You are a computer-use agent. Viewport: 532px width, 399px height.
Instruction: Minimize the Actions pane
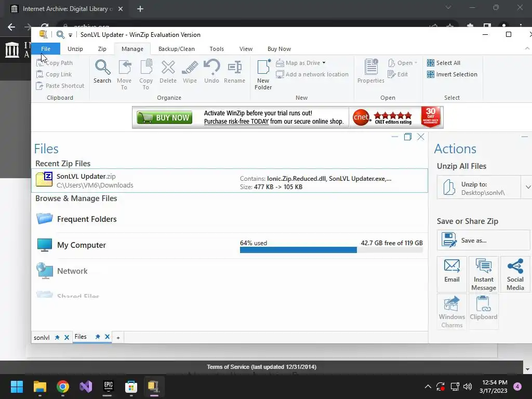click(525, 137)
